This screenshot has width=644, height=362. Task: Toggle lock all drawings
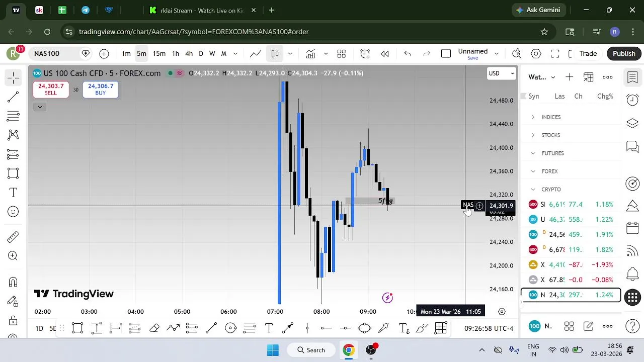pos(14,320)
